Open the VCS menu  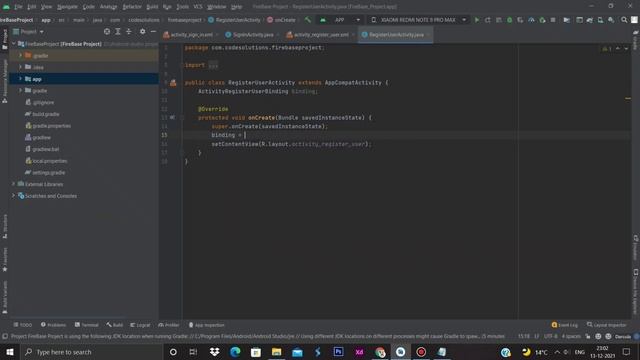coord(198,7)
